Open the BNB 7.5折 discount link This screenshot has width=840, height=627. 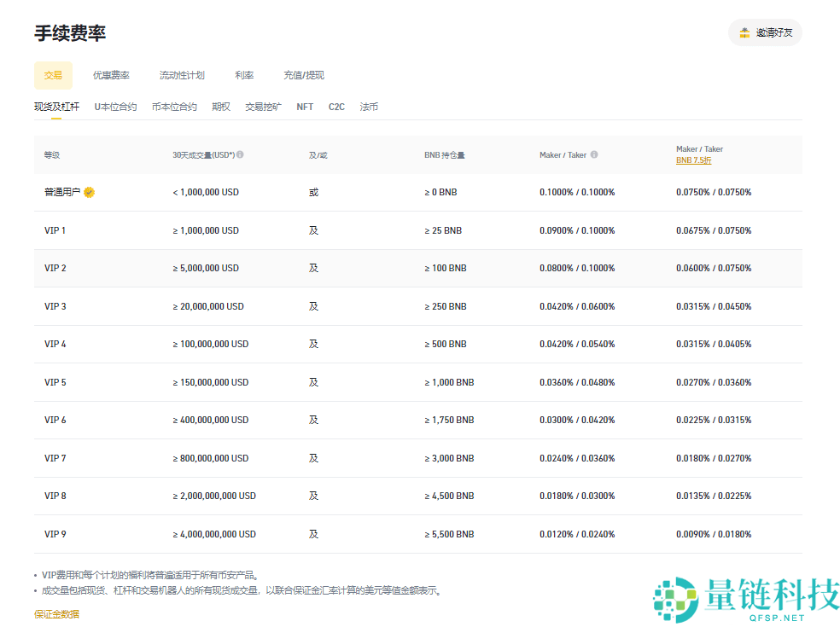[694, 160]
